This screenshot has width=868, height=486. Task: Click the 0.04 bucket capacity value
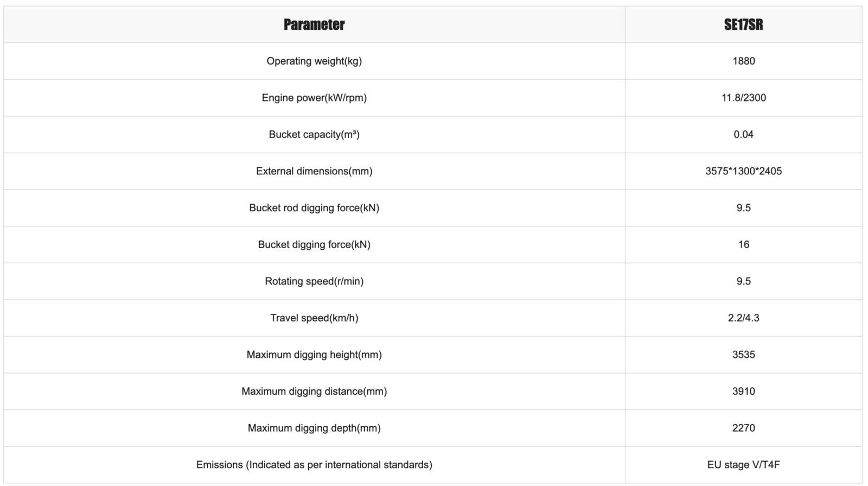click(x=743, y=134)
